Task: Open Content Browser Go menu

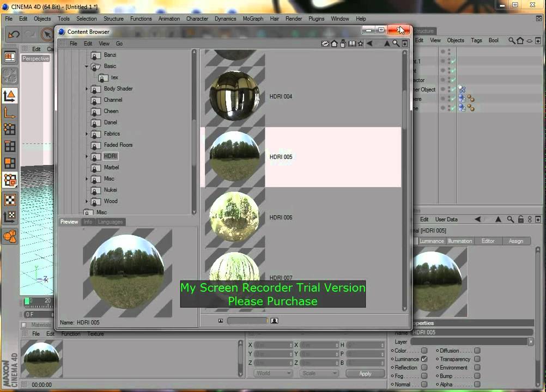Action: pos(119,44)
